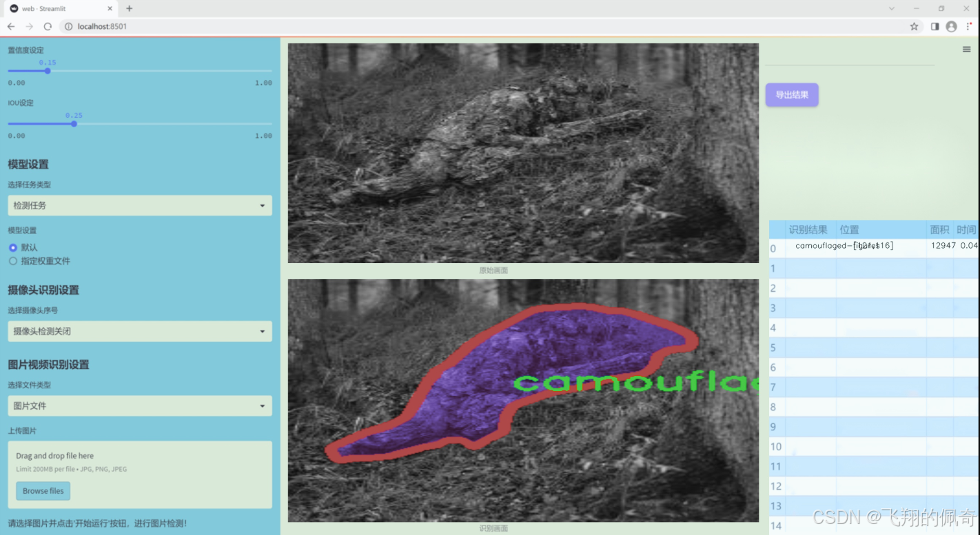Open the Chrome three-dot menu
The height and width of the screenshot is (535, 980).
pyautogui.click(x=969, y=26)
